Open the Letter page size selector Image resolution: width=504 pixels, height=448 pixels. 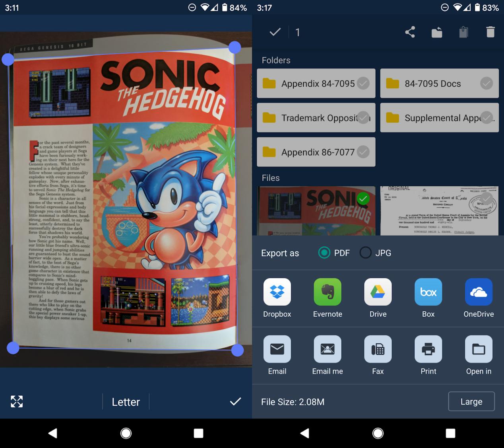pos(126,402)
